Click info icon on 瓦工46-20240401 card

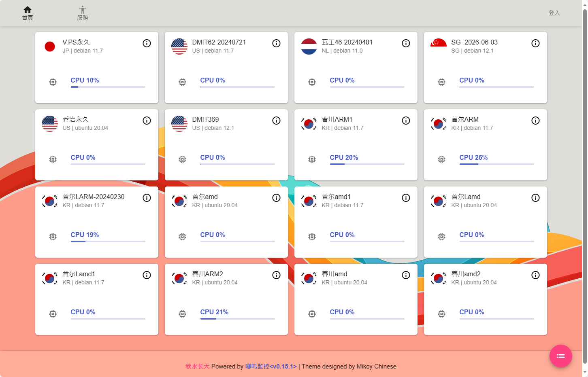click(x=406, y=43)
